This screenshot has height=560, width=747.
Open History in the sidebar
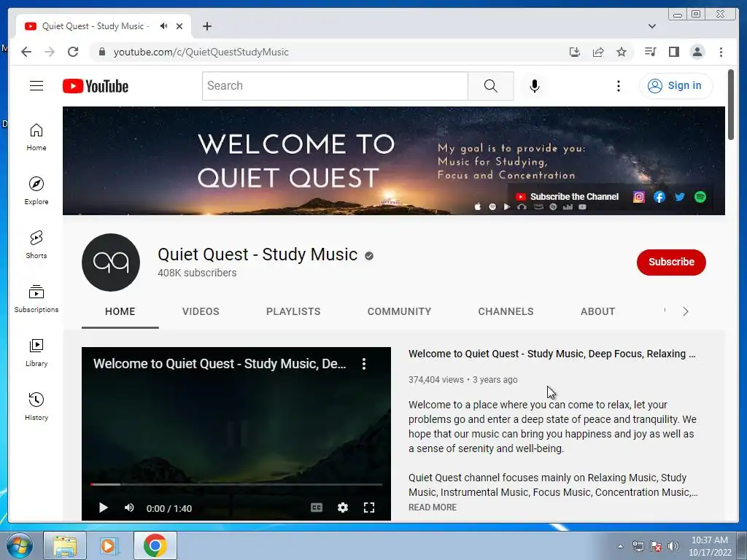pos(36,406)
